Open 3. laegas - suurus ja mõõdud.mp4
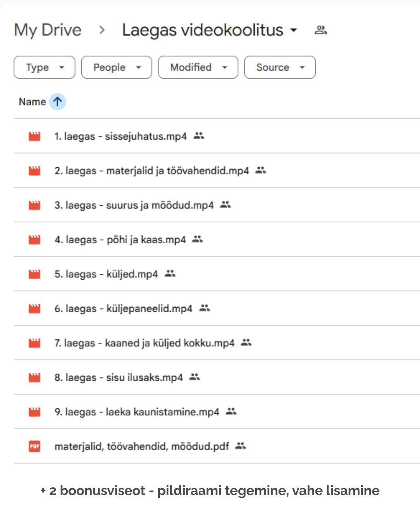 (134, 205)
